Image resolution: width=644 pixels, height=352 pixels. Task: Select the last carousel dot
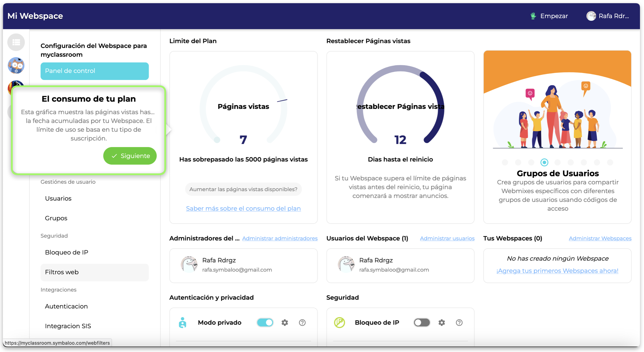tap(610, 162)
